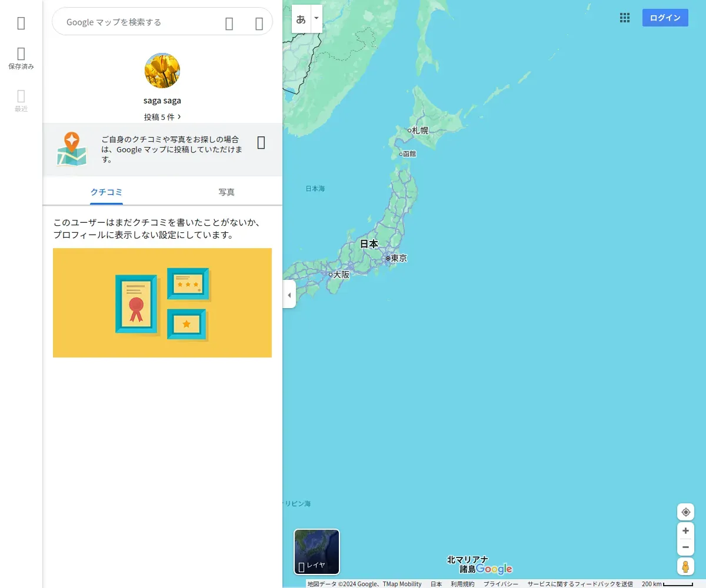Open the フィードバックを送信 link
This screenshot has width=706, height=588.
click(x=580, y=584)
